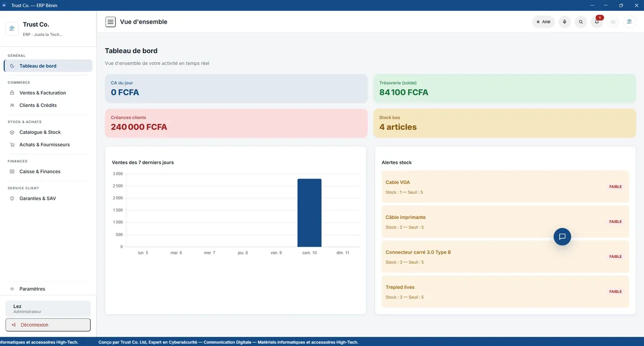Open the Trepied lives stock alert

(505, 292)
